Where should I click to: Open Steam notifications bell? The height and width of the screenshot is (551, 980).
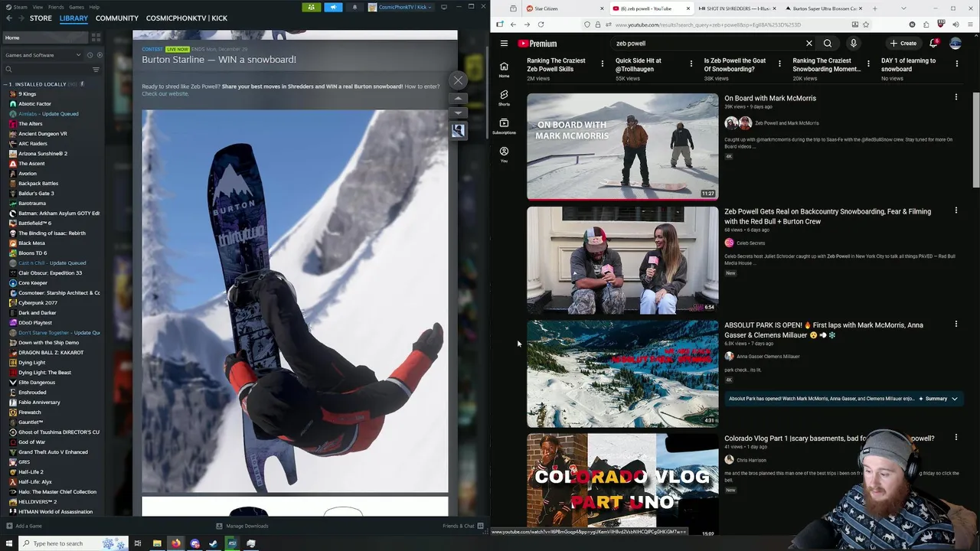click(354, 7)
